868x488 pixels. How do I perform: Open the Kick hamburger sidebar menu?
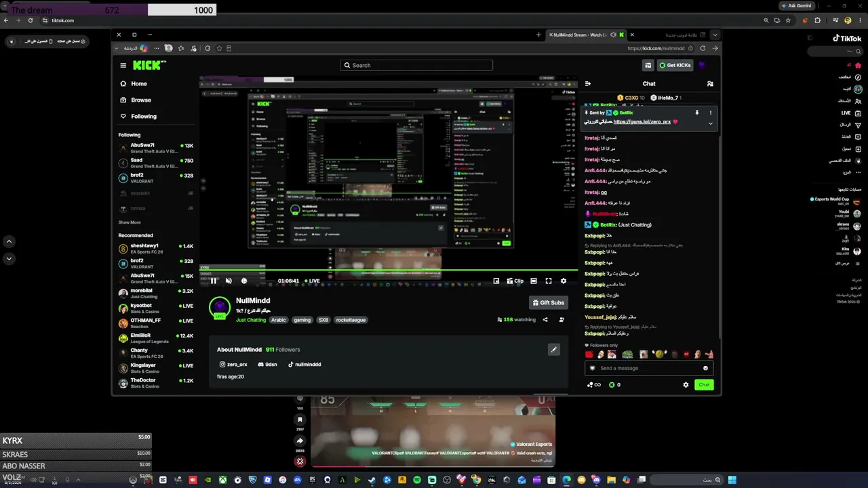[x=123, y=65]
